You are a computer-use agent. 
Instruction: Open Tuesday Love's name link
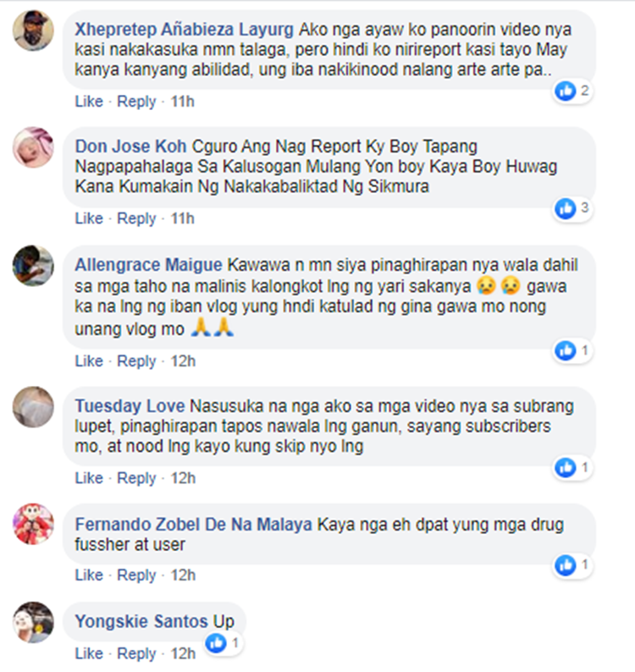[x=130, y=406]
